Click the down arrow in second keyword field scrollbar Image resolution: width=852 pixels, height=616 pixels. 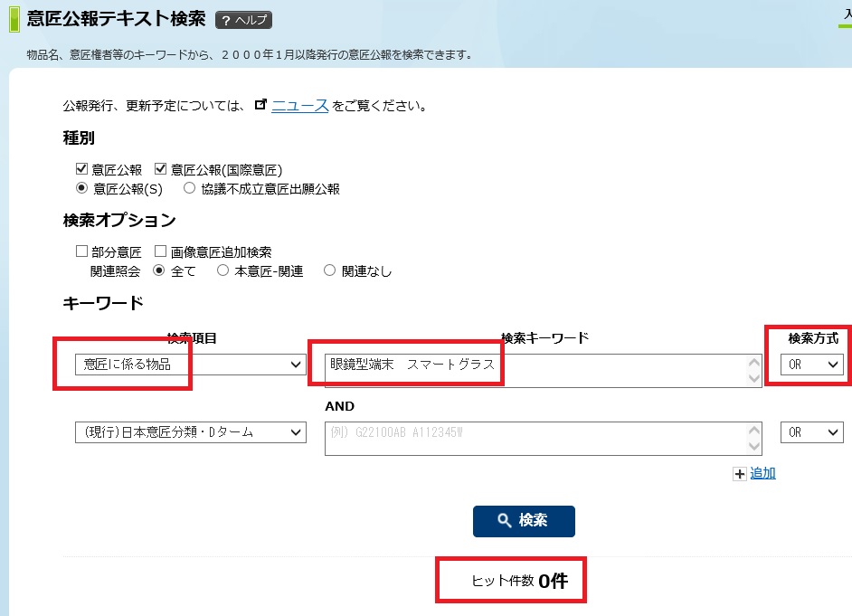[x=754, y=447]
